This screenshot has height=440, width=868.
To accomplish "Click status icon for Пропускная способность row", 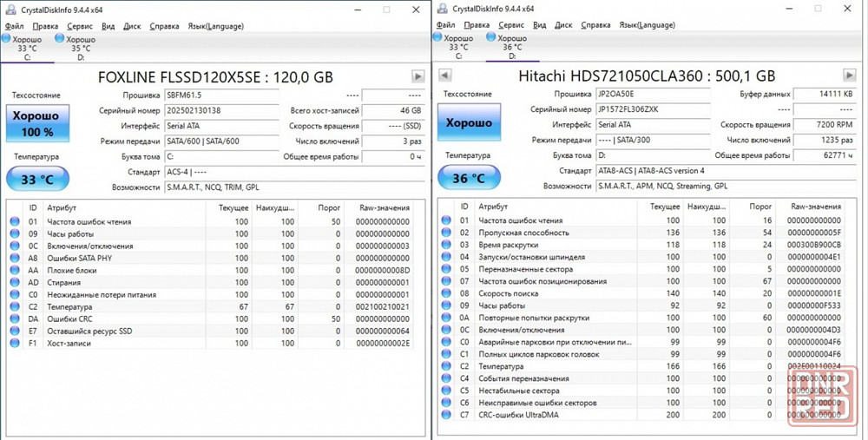I will pyautogui.click(x=446, y=233).
